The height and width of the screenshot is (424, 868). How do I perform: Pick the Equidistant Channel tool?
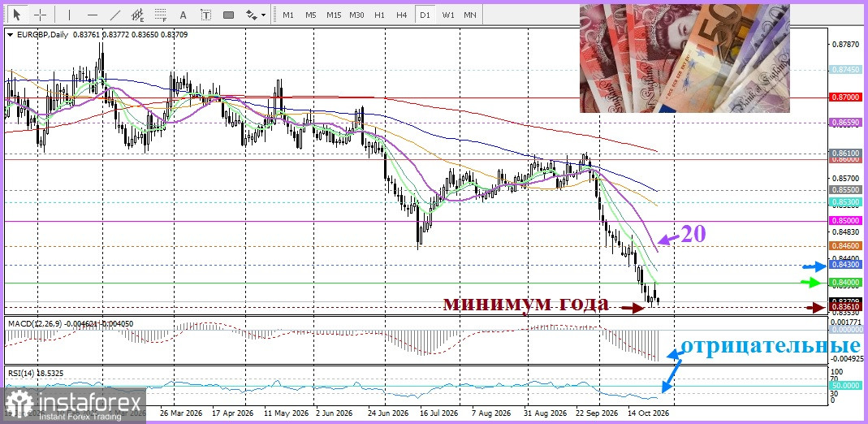138,15
